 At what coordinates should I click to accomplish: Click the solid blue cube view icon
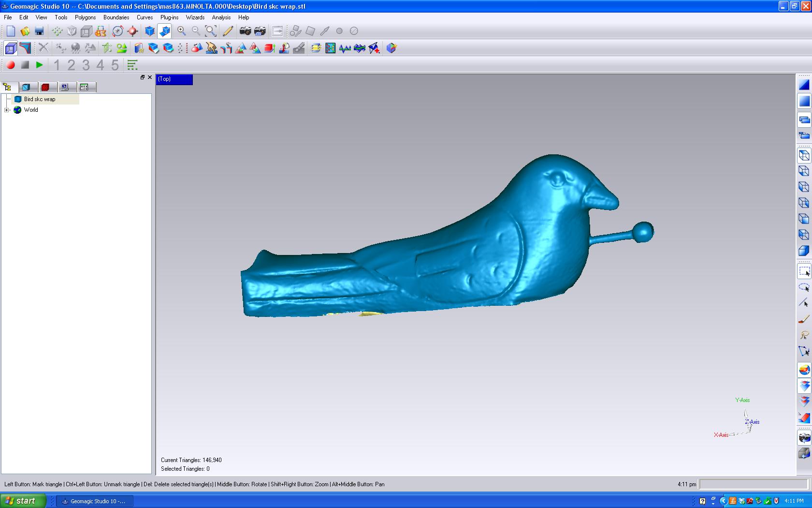(804, 251)
